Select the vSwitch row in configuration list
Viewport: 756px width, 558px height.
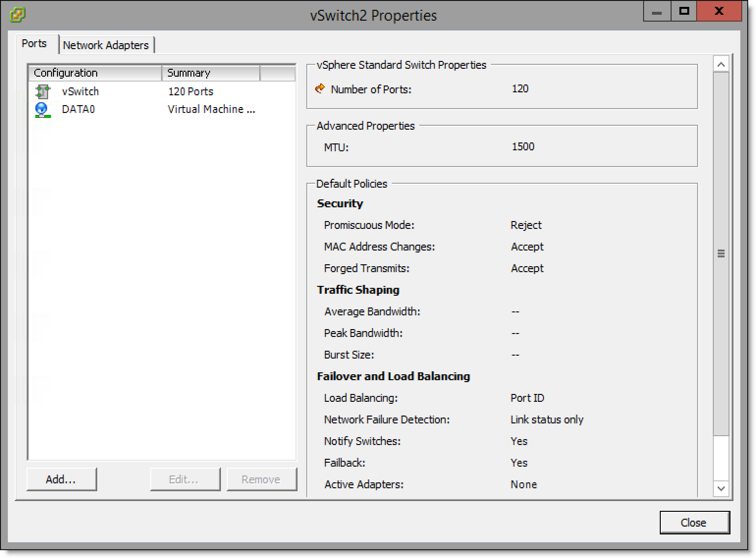[x=81, y=91]
